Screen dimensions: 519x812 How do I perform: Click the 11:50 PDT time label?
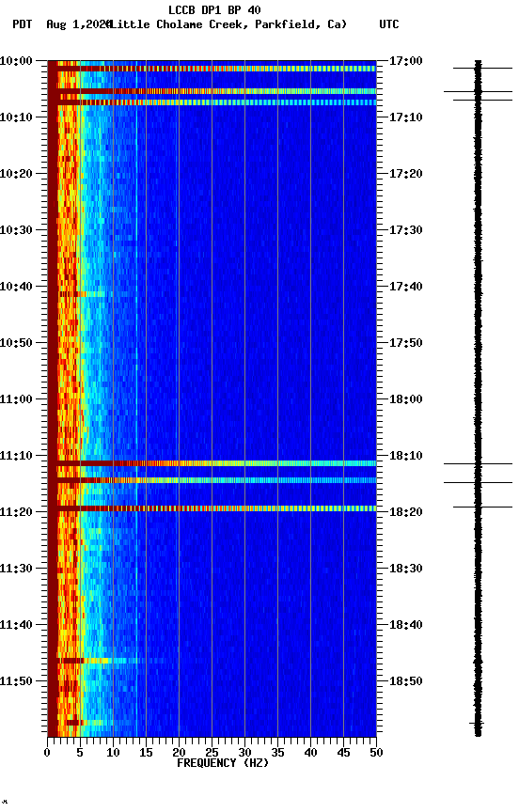click(x=16, y=681)
